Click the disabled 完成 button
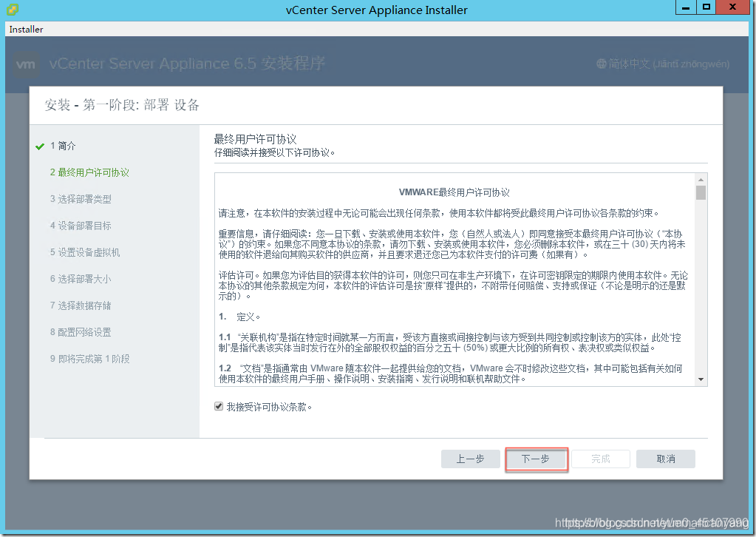This screenshot has width=756, height=537. pos(601,459)
